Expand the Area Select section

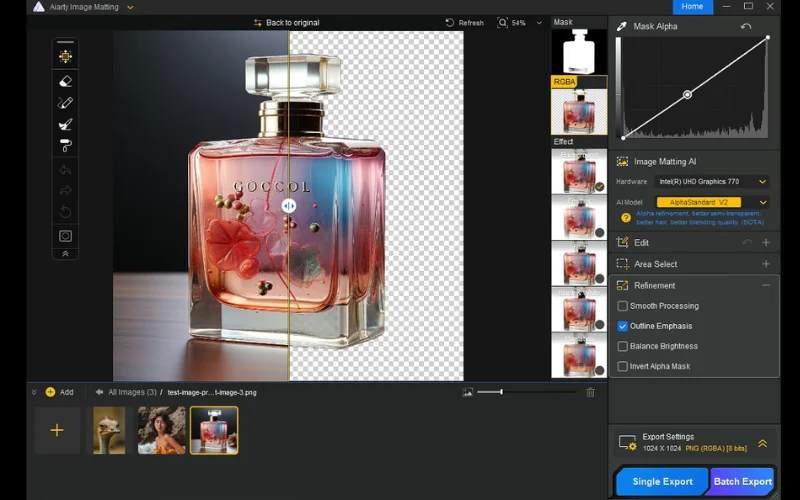click(x=766, y=264)
